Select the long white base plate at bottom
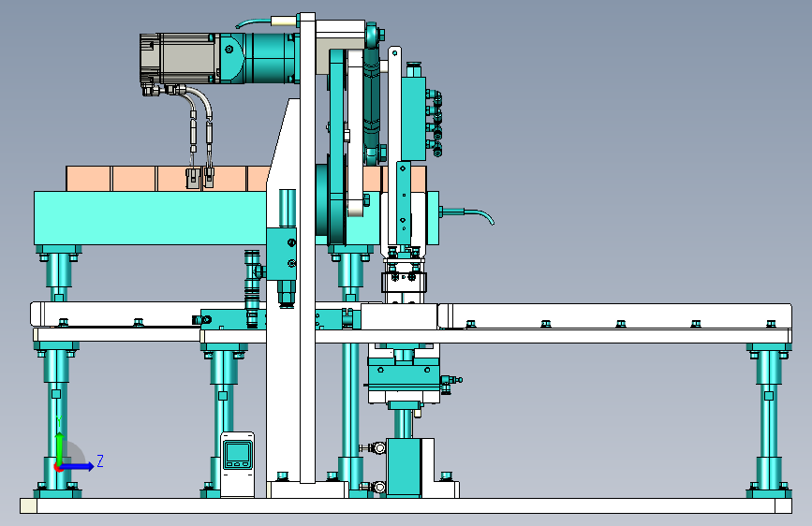This screenshot has width=812, height=526. click(x=406, y=505)
